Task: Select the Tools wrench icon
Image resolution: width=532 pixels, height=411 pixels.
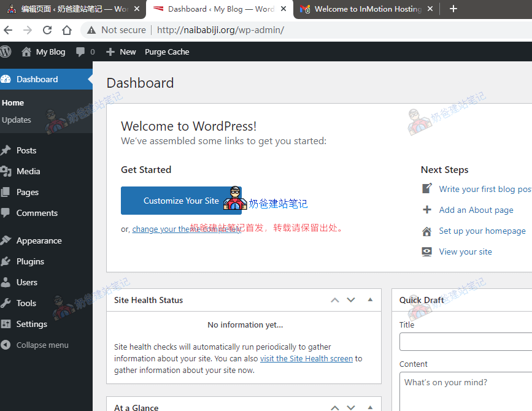Action: tap(6, 303)
